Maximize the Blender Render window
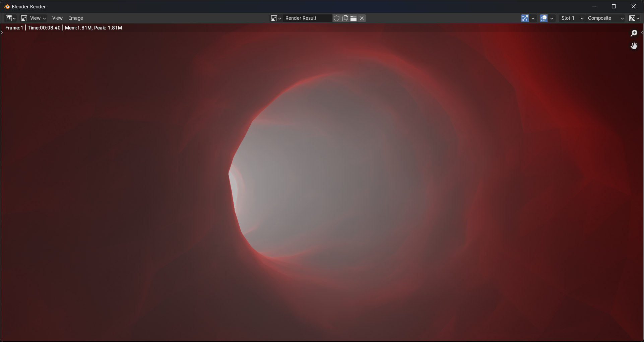Screen dimensions: 644x342 [614, 6]
